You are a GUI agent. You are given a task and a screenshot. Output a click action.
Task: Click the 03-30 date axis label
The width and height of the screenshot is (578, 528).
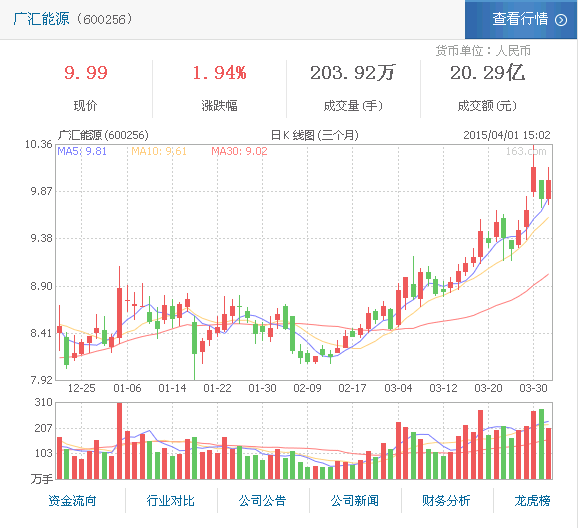(533, 388)
